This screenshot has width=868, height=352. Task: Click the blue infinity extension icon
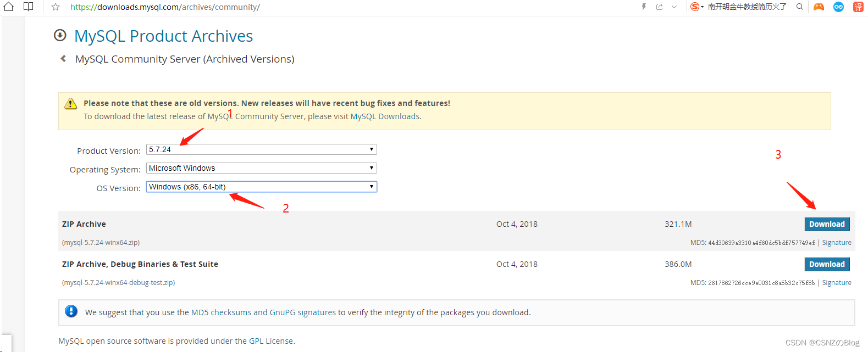pyautogui.click(x=838, y=7)
